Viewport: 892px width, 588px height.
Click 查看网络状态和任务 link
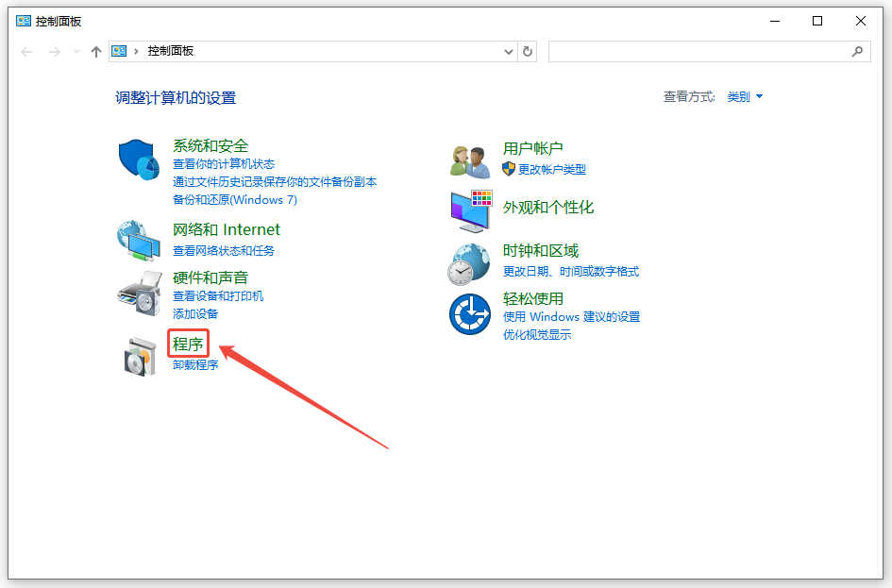[224, 251]
